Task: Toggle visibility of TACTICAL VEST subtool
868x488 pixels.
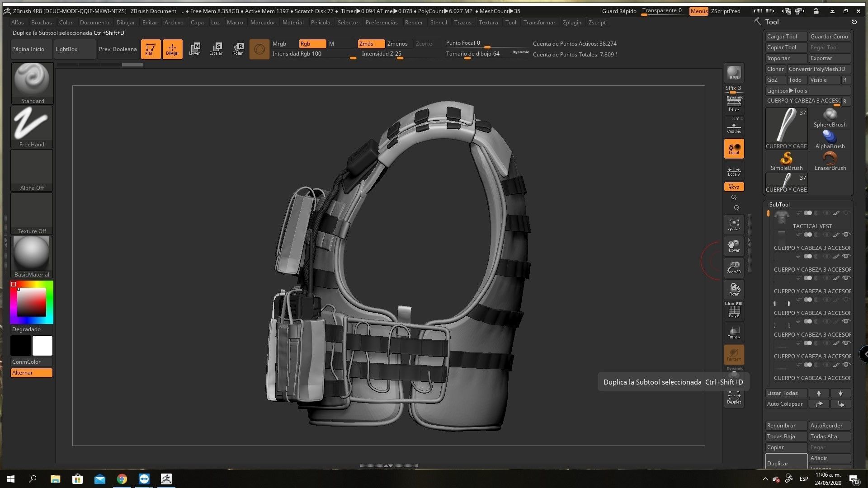Action: pos(846,213)
